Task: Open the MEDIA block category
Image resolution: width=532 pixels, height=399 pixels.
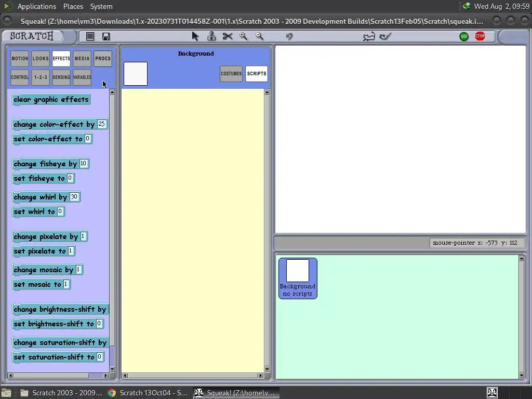Action: coord(82,59)
